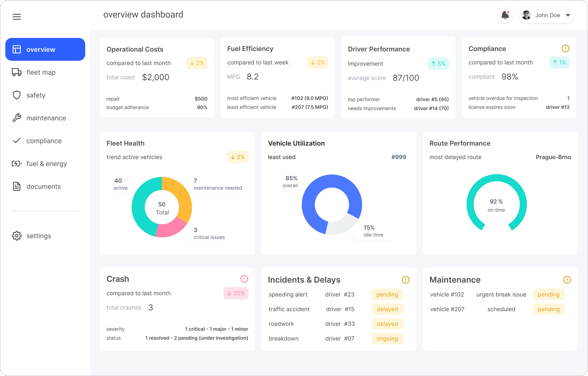Open the documents sidebar page
Viewport: 588px width, 376px height.
tap(43, 187)
